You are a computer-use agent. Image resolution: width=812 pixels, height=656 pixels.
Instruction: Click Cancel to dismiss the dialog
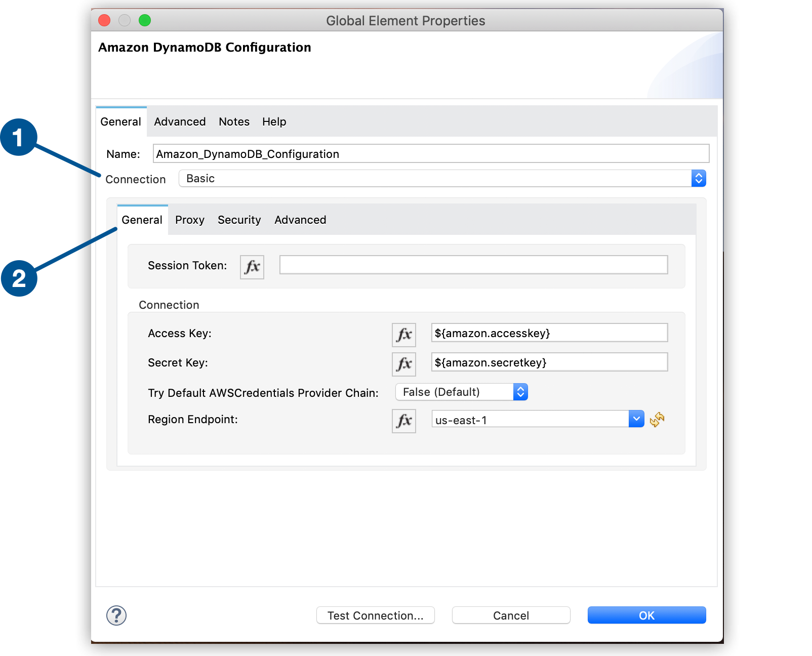tap(511, 615)
